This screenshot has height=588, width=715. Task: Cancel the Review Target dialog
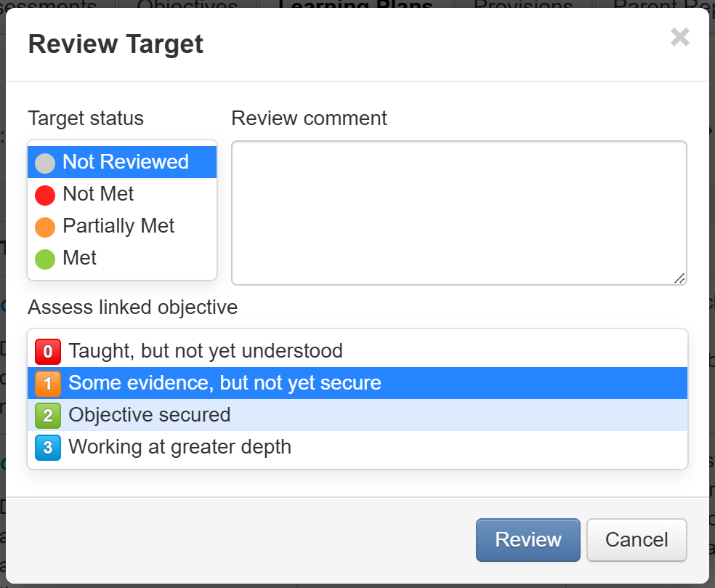[x=637, y=540]
